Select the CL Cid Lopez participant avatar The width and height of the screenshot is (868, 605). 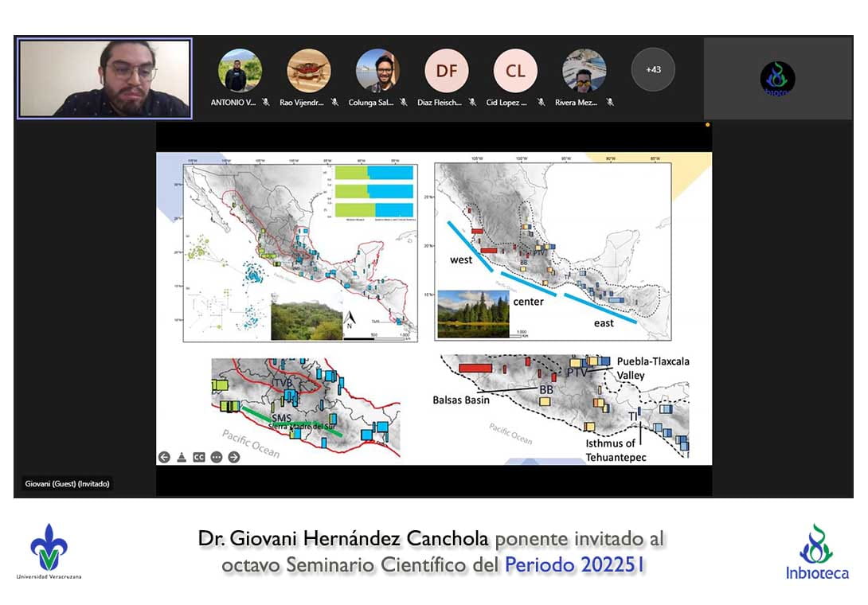515,71
